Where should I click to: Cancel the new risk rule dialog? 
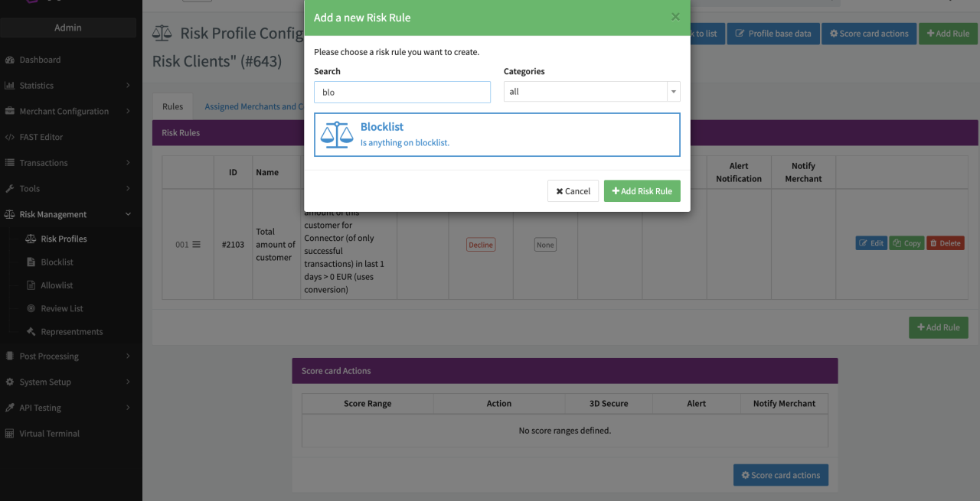point(573,191)
